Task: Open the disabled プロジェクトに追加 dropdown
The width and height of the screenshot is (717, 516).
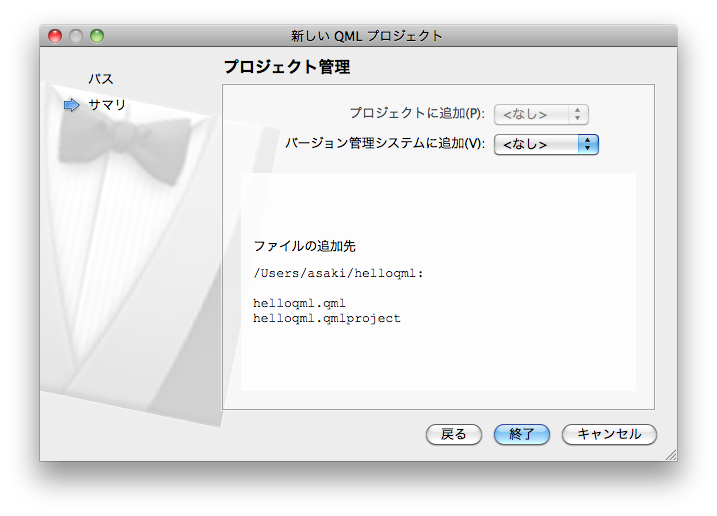Action: point(541,114)
